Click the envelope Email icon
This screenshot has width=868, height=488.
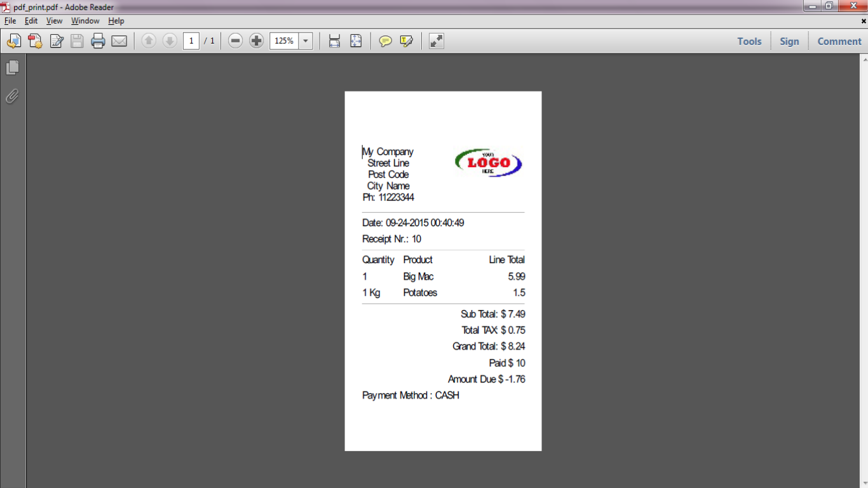119,41
